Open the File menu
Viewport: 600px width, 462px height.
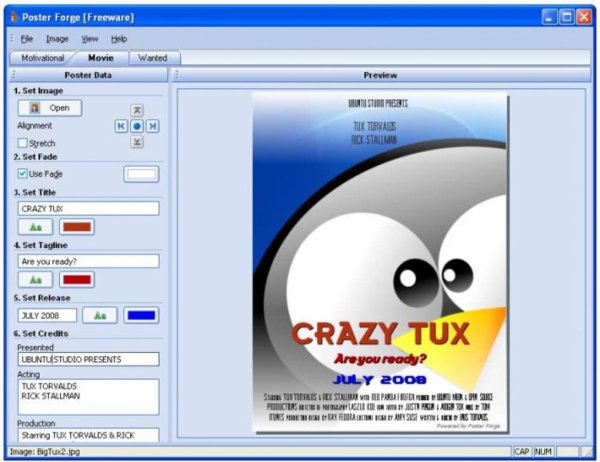coord(27,38)
